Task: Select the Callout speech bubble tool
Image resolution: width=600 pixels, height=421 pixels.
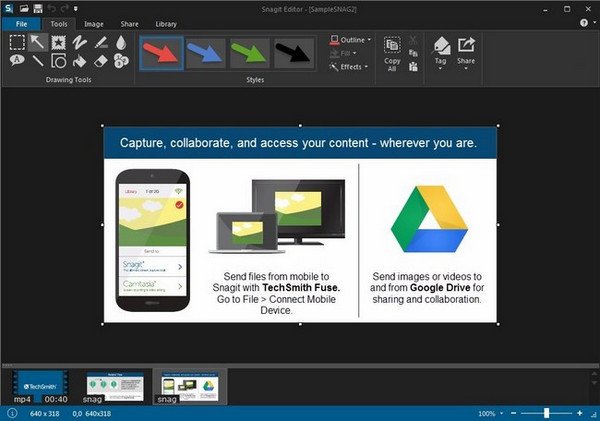Action: coord(17,60)
